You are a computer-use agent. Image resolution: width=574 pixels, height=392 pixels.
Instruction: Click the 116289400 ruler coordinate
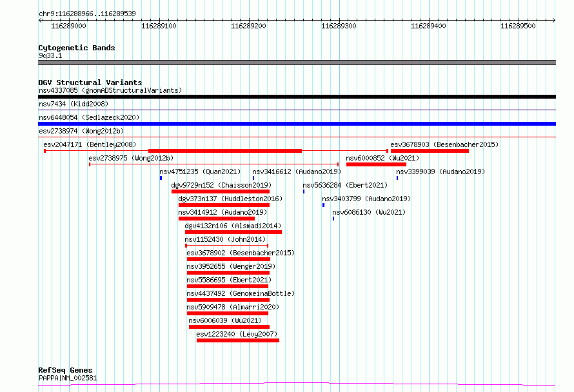tap(428, 26)
